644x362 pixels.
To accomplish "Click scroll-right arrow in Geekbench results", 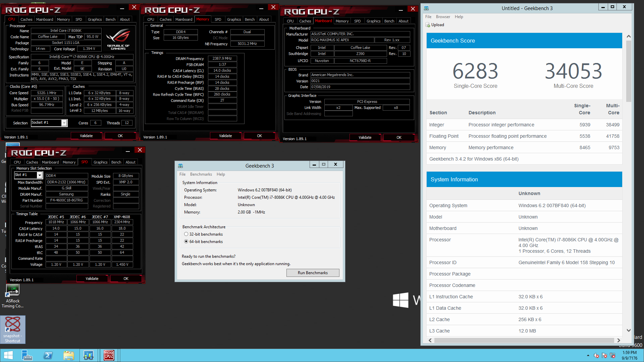I will (619, 340).
